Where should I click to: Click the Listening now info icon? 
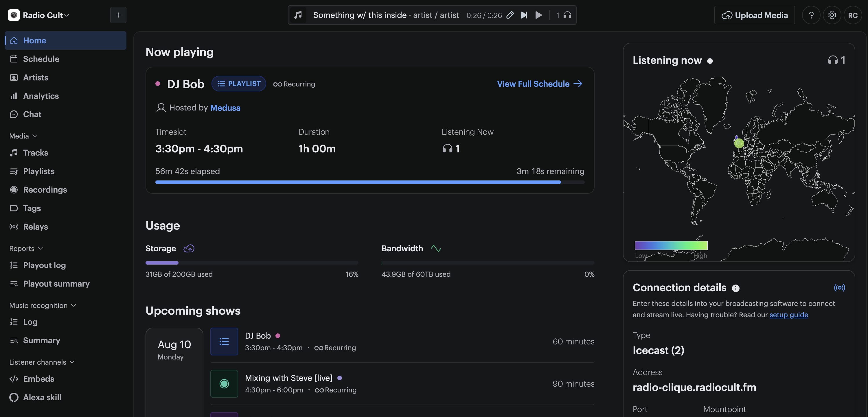(710, 61)
